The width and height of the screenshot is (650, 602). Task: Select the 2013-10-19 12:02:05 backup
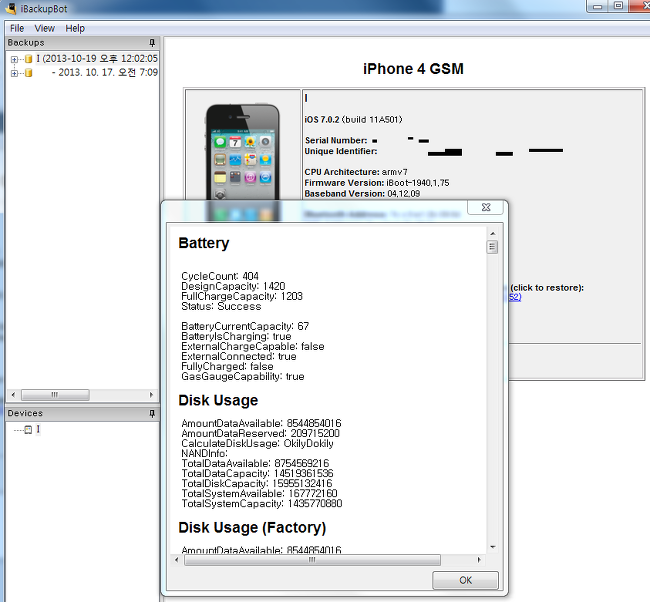point(97,58)
